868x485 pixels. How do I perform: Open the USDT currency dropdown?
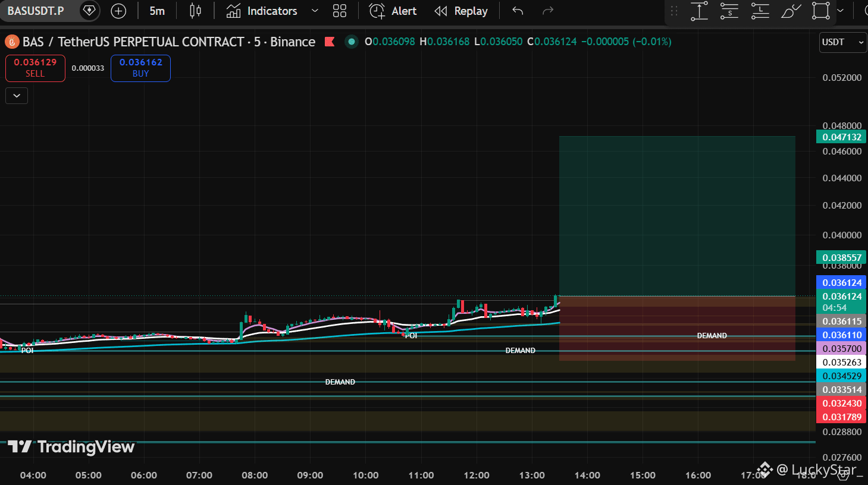click(x=843, y=42)
